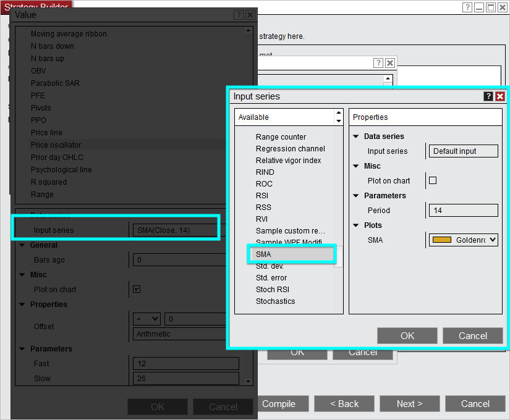Select RIND in Available list
The height and width of the screenshot is (420, 510).
point(265,172)
